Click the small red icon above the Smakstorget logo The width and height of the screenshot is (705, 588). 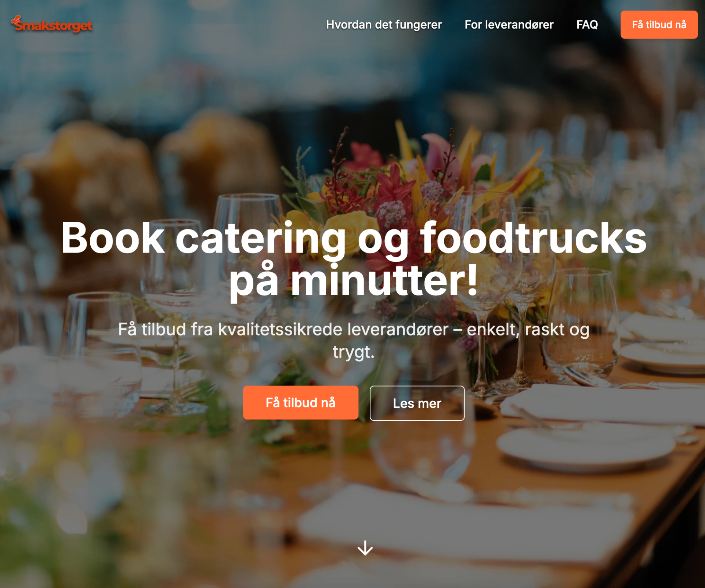pyautogui.click(x=16, y=19)
